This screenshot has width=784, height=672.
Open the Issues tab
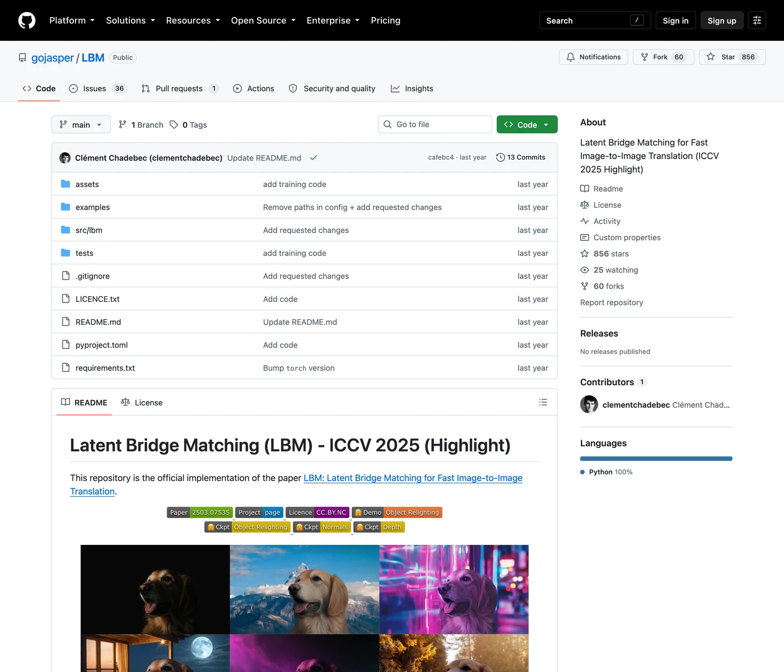click(x=98, y=88)
